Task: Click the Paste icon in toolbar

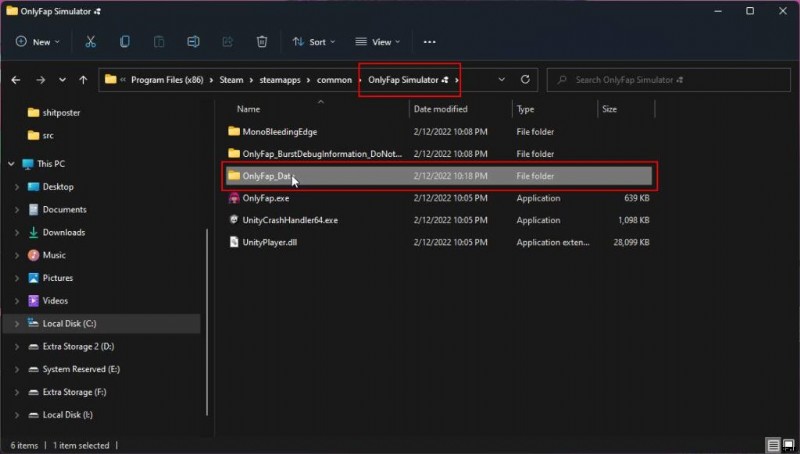Action: 159,42
